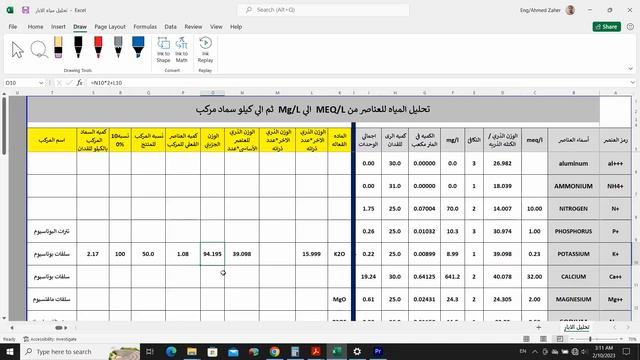Choose the black pen
Image resolution: width=640 pixels, height=360 pixels.
click(x=78, y=47)
